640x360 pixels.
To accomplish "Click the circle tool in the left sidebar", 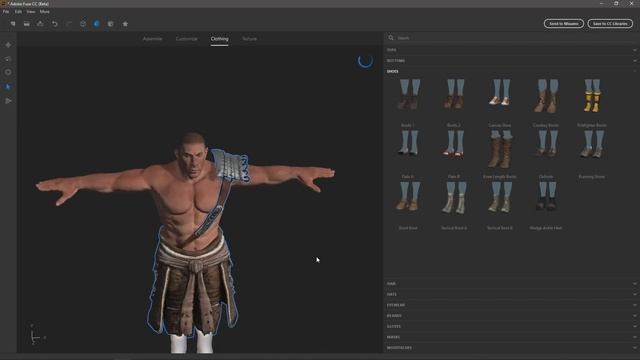I will coord(8,72).
